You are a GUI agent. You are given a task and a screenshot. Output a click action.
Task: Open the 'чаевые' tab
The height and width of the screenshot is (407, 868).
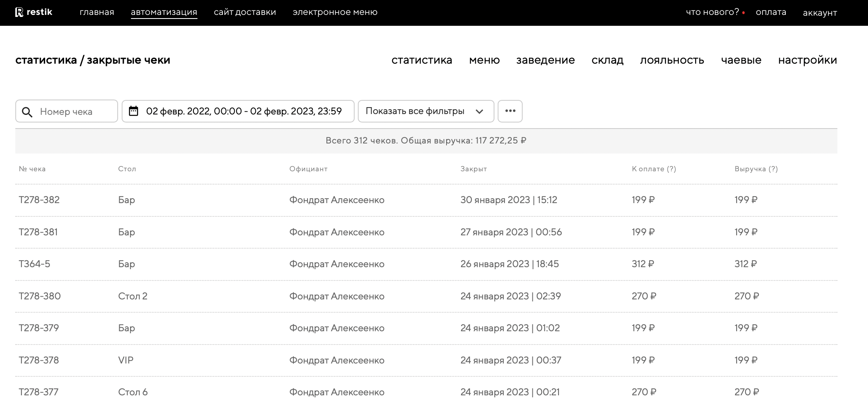741,60
